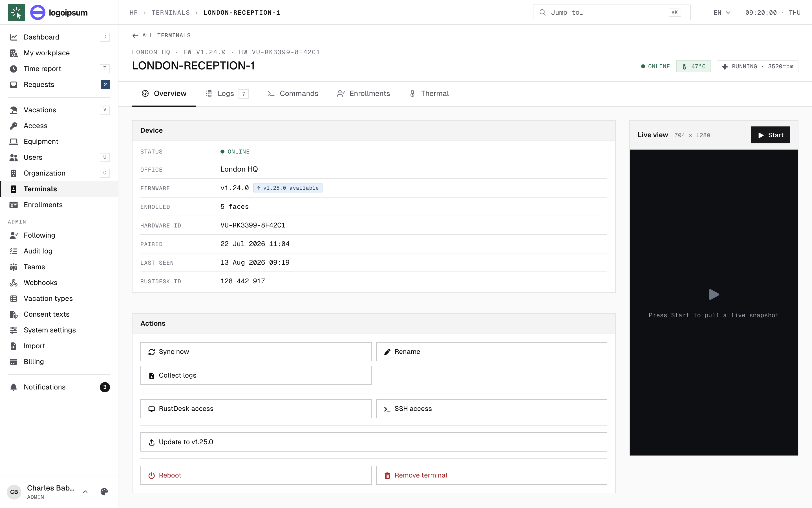The image size is (812, 508).
Task: Click the Billing card icon
Action: point(14,362)
